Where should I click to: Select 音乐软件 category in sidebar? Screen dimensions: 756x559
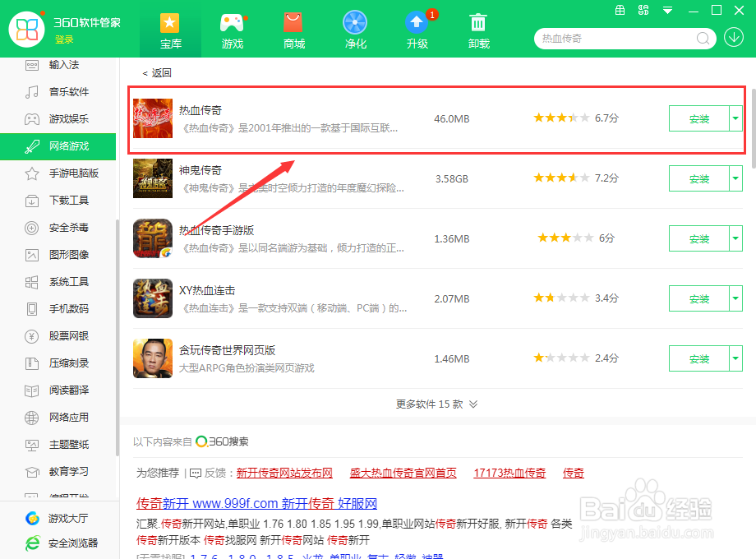[58, 91]
